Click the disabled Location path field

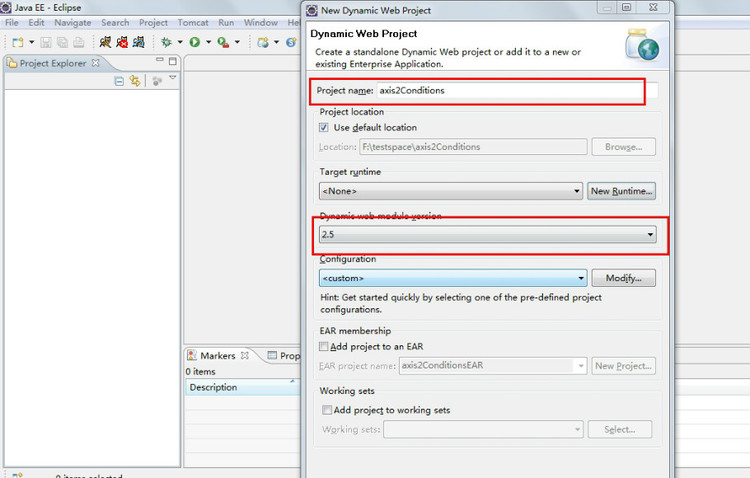pos(473,147)
